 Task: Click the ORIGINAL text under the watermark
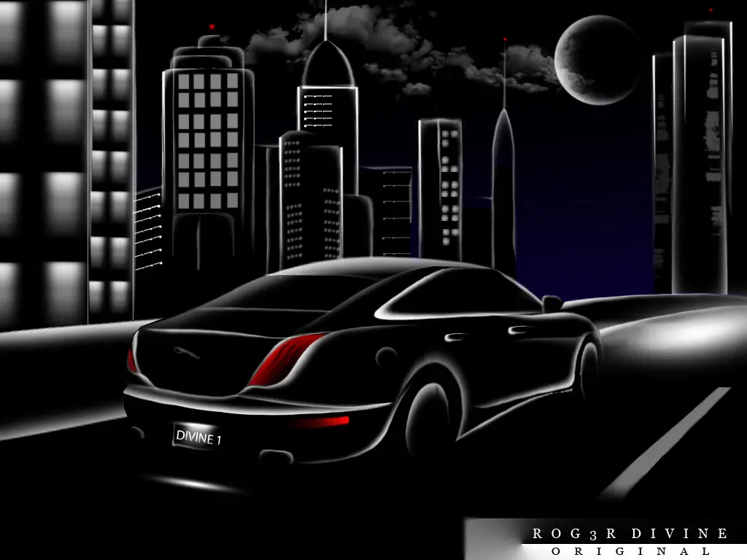[630, 552]
